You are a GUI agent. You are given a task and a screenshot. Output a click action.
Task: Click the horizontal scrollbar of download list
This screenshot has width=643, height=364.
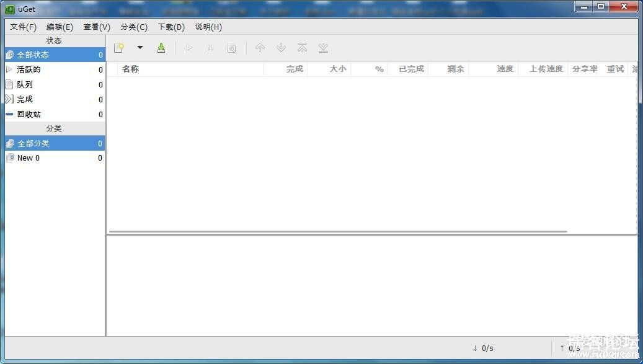coord(338,231)
